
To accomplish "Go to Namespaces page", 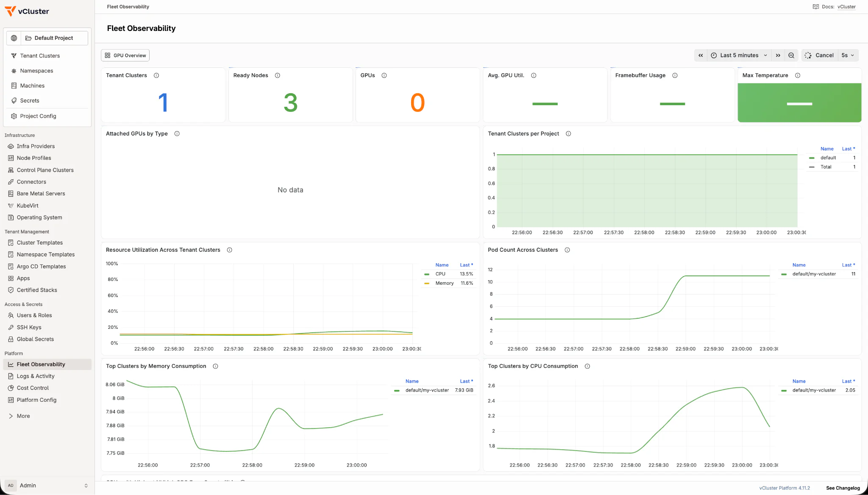I will click(x=36, y=71).
